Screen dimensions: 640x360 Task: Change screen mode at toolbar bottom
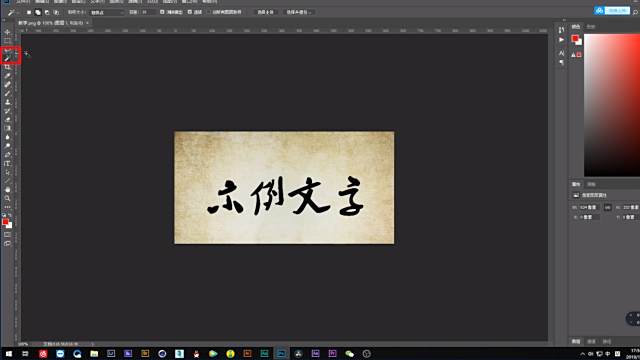[7, 244]
